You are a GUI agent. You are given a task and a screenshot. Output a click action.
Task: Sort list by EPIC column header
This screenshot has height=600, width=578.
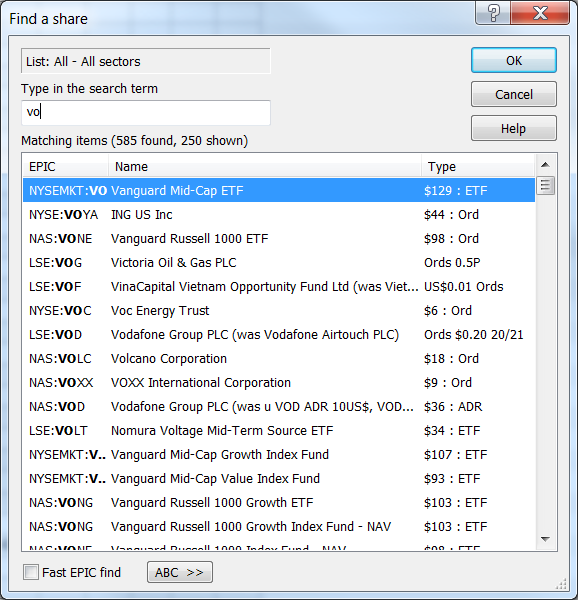(65, 166)
